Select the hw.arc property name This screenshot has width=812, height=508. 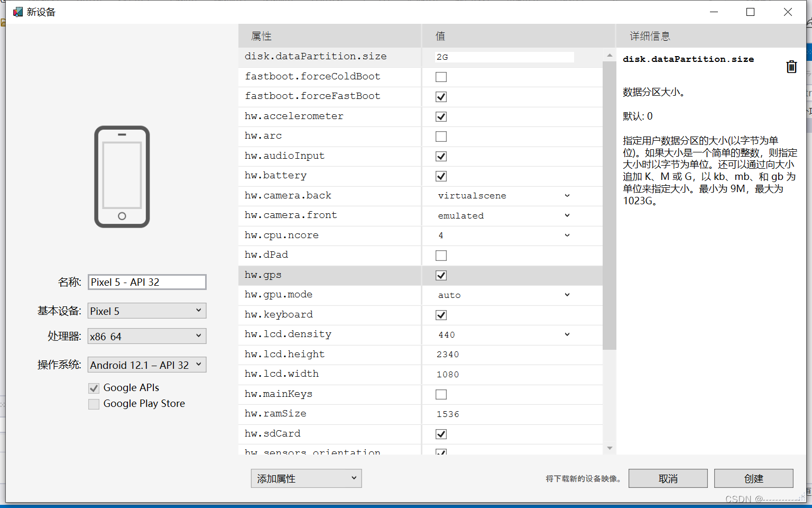point(263,136)
